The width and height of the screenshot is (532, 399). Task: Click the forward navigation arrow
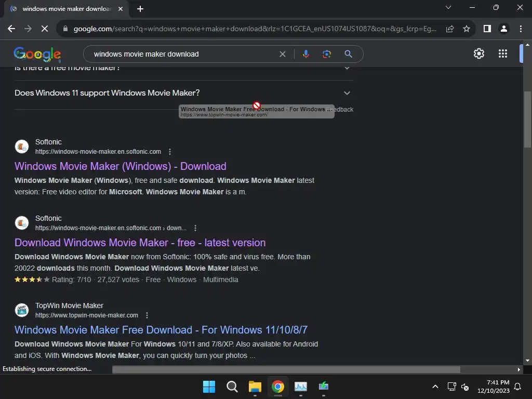click(x=28, y=29)
